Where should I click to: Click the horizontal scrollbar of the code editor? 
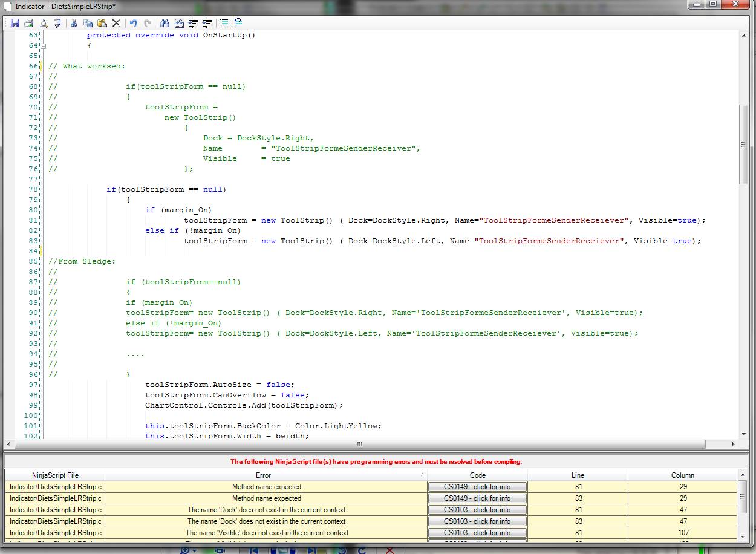[x=359, y=444]
